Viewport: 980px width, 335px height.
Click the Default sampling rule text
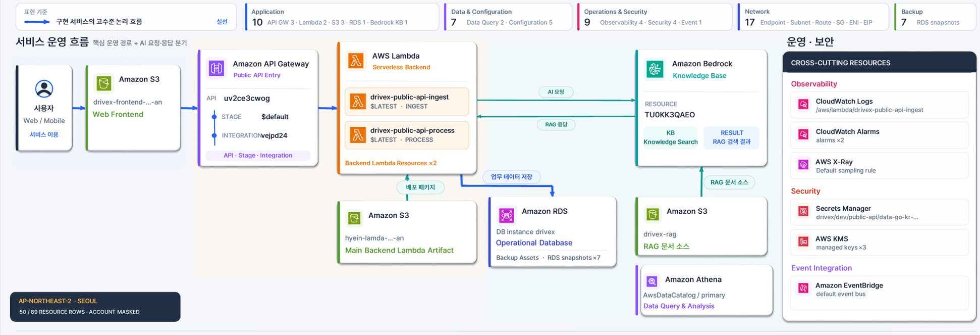pyautogui.click(x=846, y=171)
